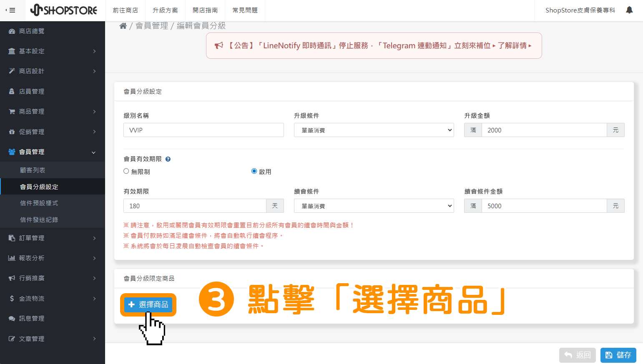Open 升級方案 top menu
The height and width of the screenshot is (364, 643).
click(x=165, y=10)
